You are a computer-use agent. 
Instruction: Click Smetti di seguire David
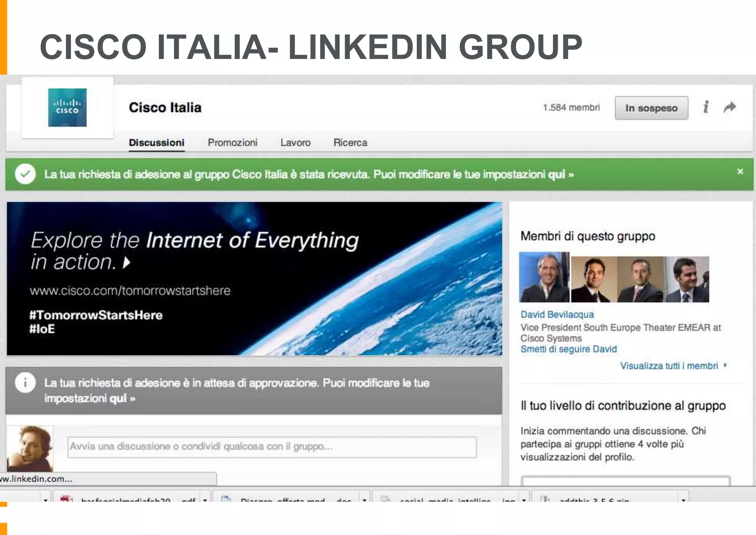click(x=568, y=349)
